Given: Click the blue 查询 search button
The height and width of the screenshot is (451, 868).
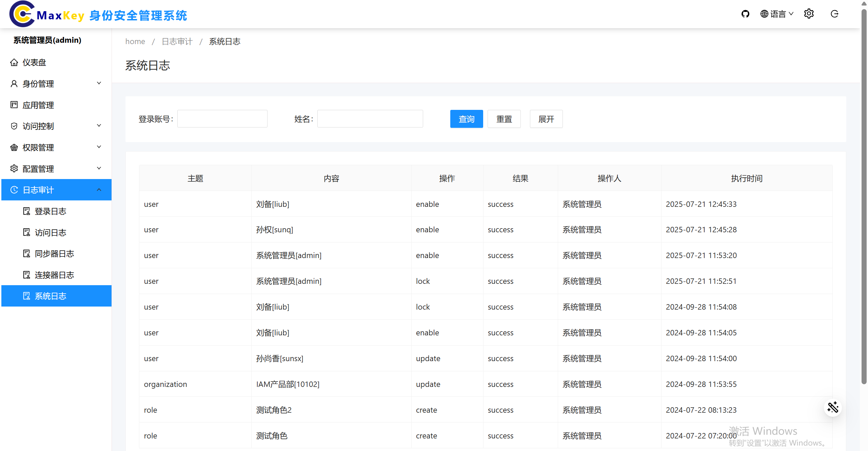Looking at the screenshot, I should (x=466, y=119).
